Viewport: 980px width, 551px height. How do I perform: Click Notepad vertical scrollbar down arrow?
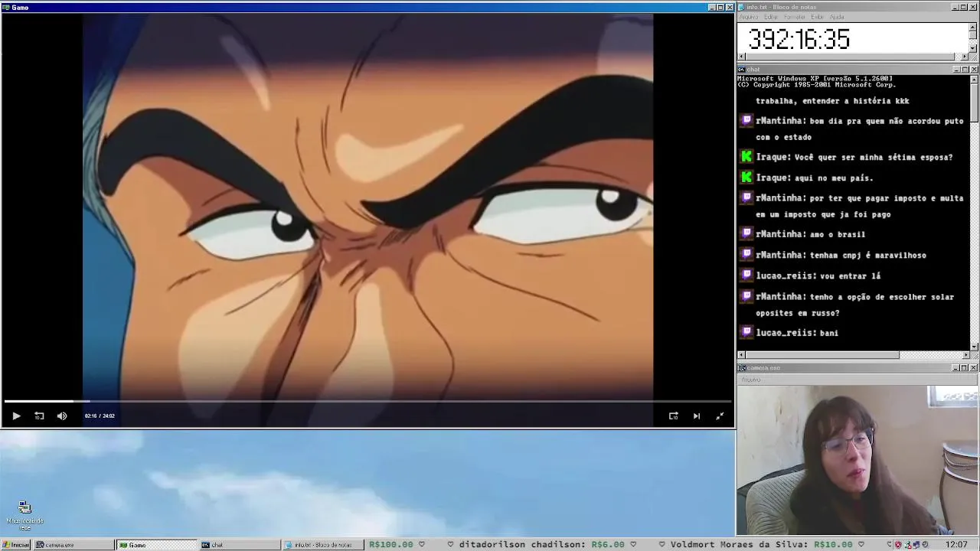[x=973, y=48]
